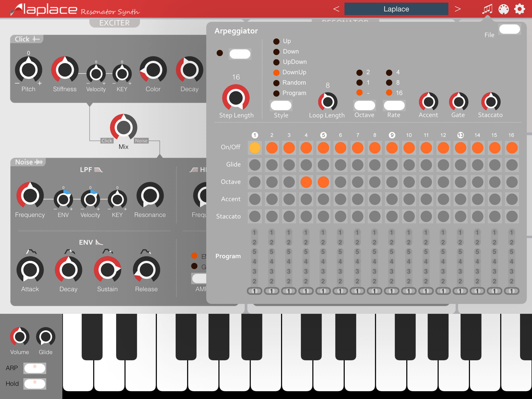Click the arpeggiator Staccato knob
This screenshot has width=532, height=399.
491,102
